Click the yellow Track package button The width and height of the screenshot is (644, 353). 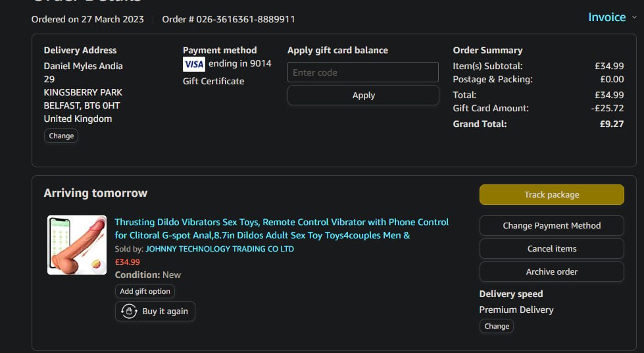[551, 194]
